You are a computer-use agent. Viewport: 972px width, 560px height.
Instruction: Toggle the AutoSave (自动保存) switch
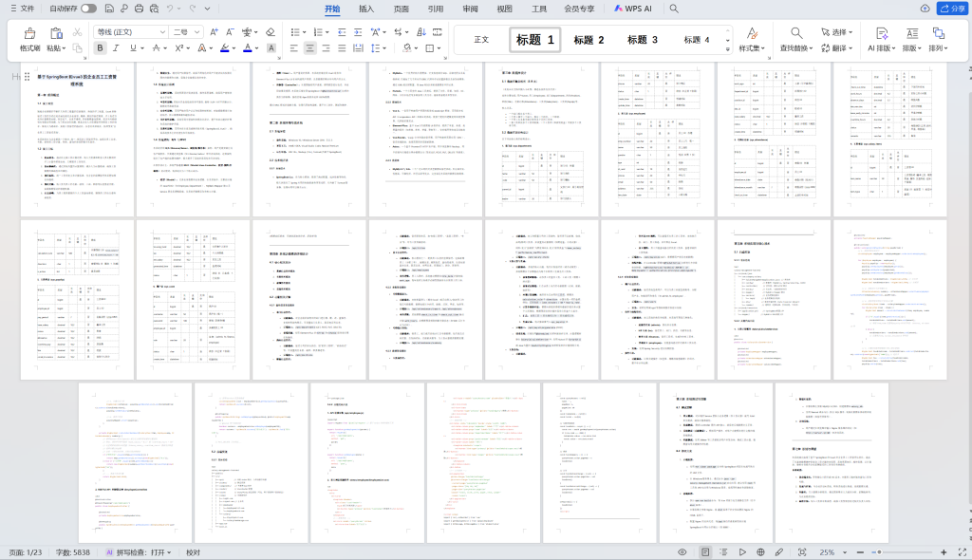(88, 9)
